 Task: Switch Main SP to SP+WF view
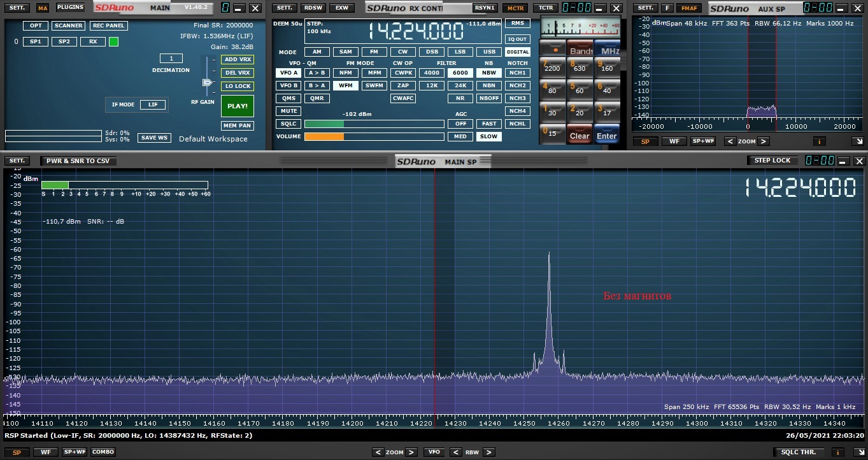(75, 452)
